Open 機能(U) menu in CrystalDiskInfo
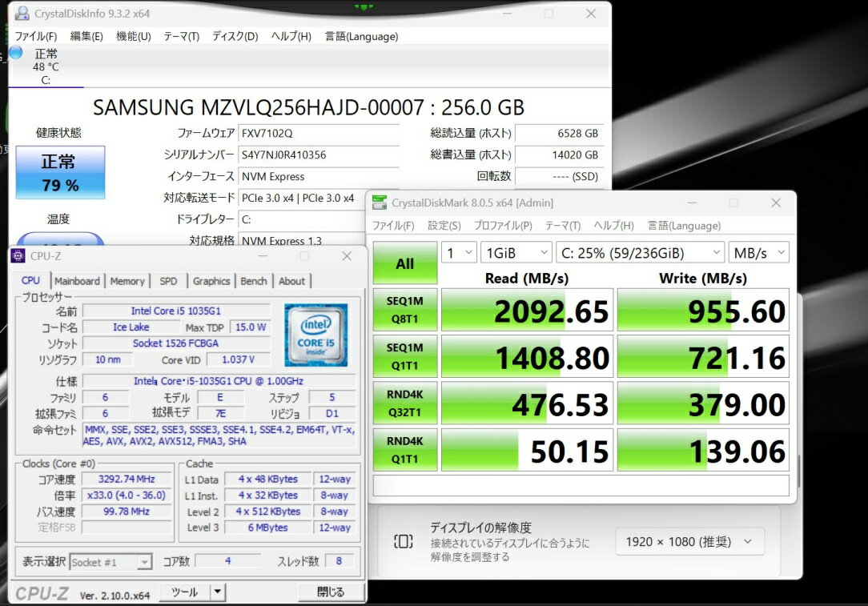The image size is (868, 606). click(x=134, y=37)
